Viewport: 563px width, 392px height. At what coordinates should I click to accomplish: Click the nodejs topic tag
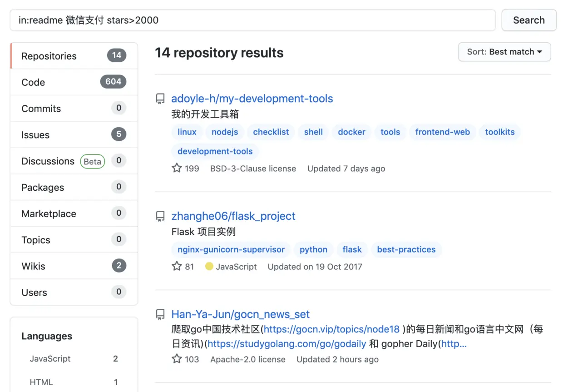pyautogui.click(x=225, y=132)
